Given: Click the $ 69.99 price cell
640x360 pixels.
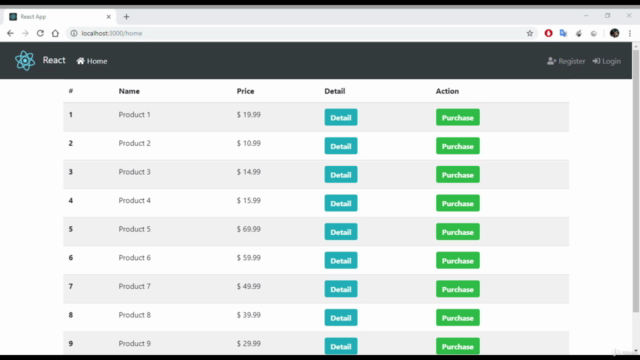Looking at the screenshot, I should 249,229.
